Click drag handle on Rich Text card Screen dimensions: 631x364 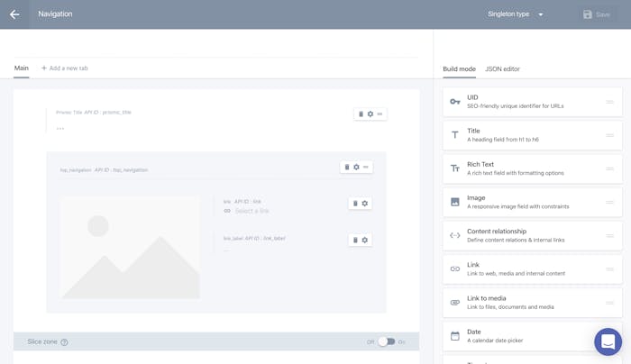coord(609,168)
